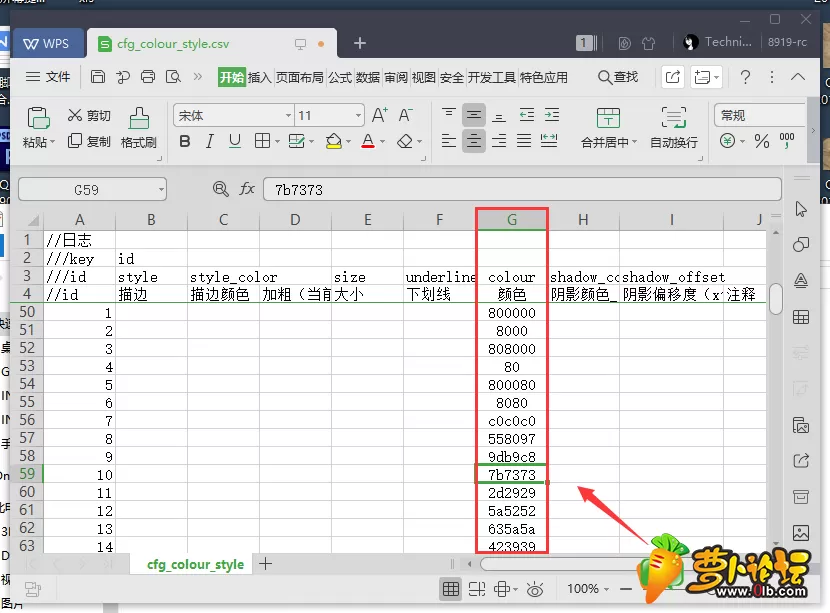Collapse the ribbon with chevron

[798, 77]
